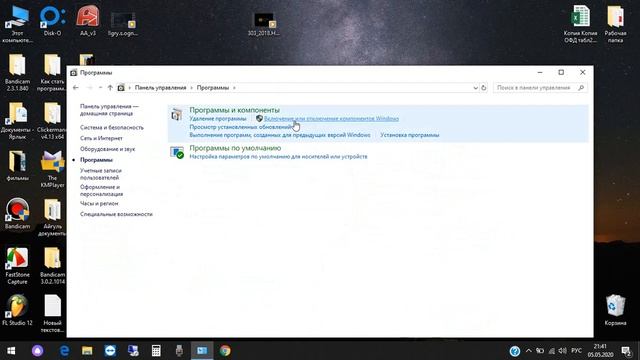Open the Документы - Ярлык shortcut

click(x=17, y=121)
